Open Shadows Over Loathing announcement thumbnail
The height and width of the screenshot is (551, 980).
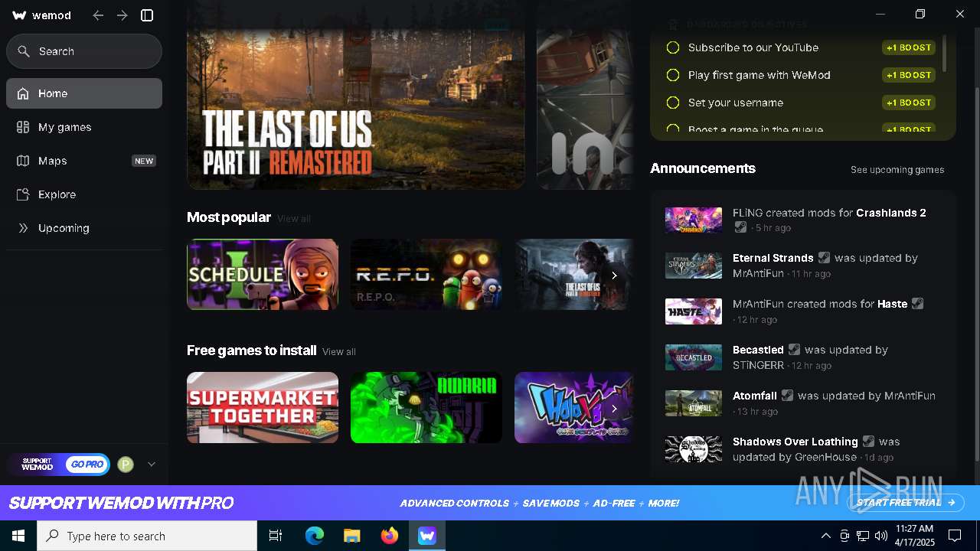694,449
